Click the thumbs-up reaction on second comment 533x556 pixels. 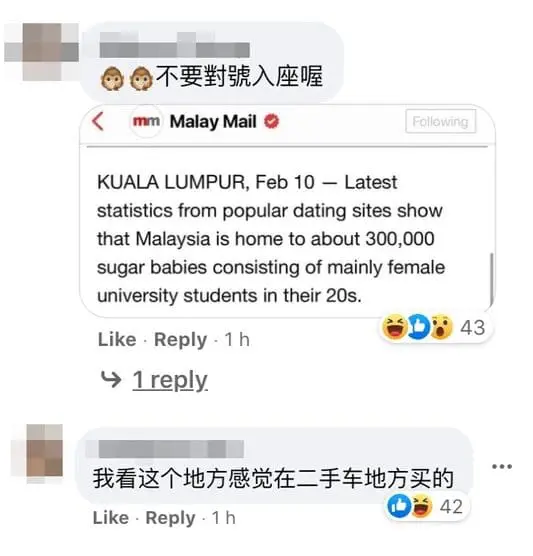pyautogui.click(x=399, y=506)
